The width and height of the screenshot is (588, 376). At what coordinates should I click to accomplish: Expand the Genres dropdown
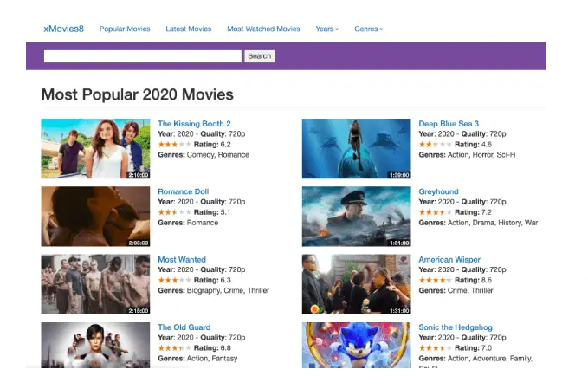(369, 29)
